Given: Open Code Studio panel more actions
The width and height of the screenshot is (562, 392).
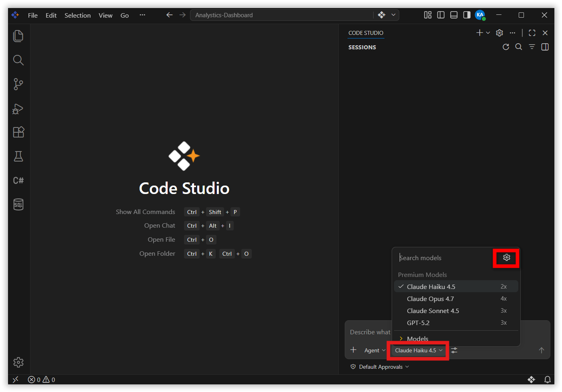Looking at the screenshot, I should (512, 33).
